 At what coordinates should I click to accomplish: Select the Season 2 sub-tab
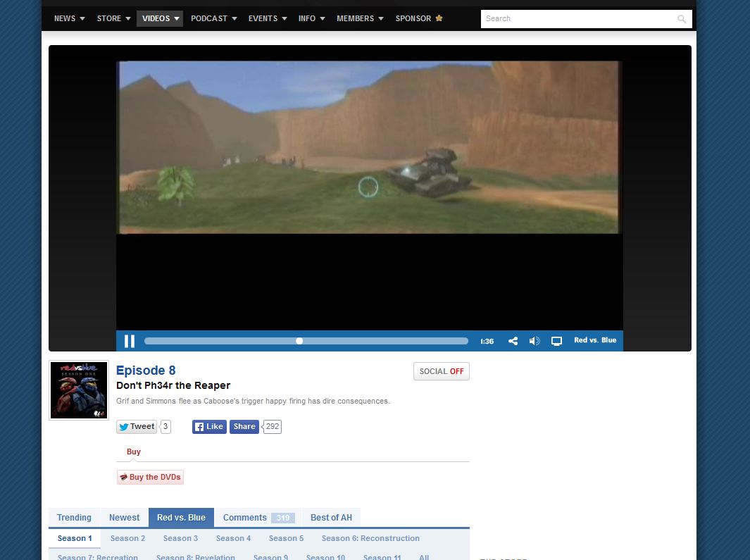point(127,538)
